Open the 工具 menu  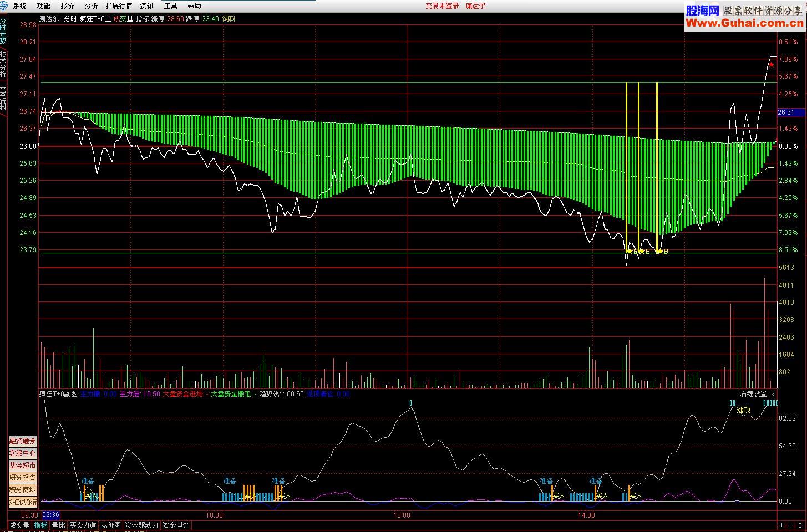coord(171,6)
